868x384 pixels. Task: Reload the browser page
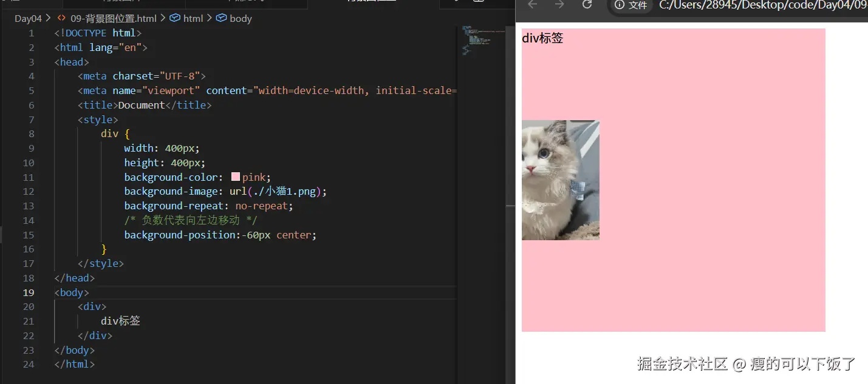pos(587,4)
